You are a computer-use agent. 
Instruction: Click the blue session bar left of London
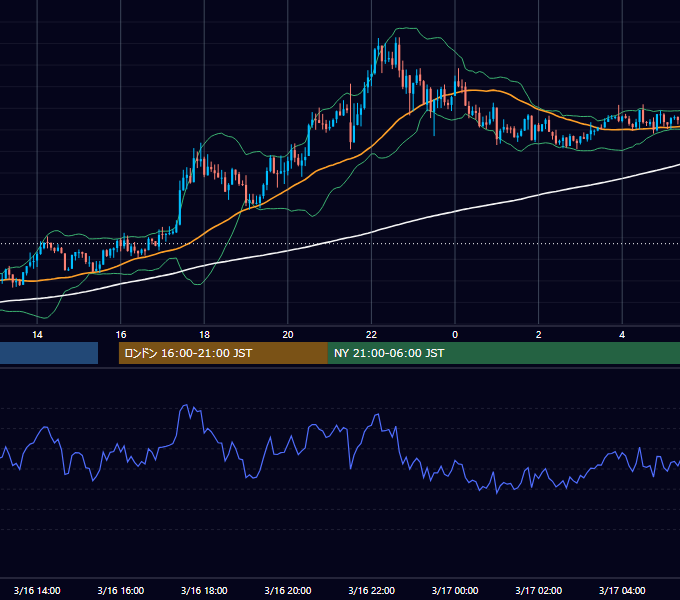coord(49,353)
